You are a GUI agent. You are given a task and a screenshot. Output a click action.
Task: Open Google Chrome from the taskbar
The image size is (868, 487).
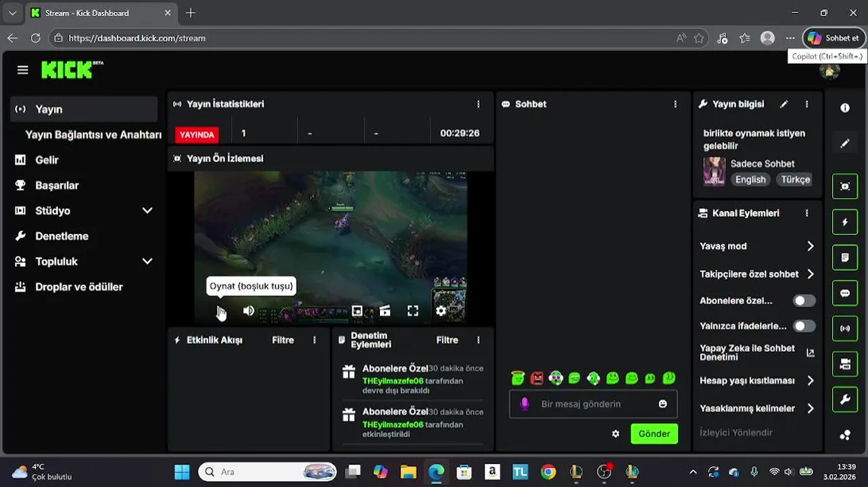[x=548, y=471]
